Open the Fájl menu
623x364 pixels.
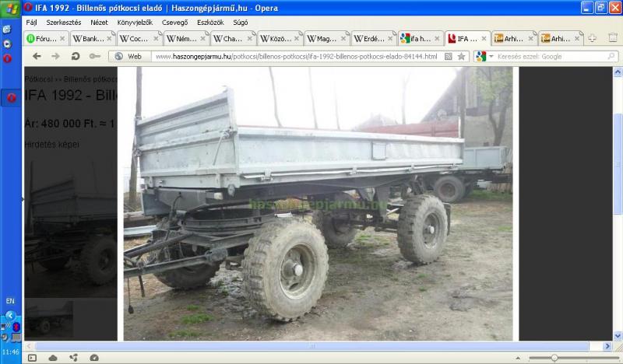(31, 23)
